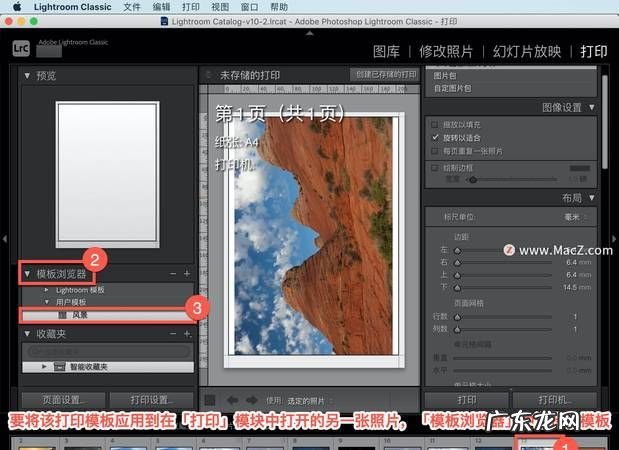Click the plus icon in 收藏夹 header
This screenshot has height=450, width=619.
pyautogui.click(x=186, y=333)
